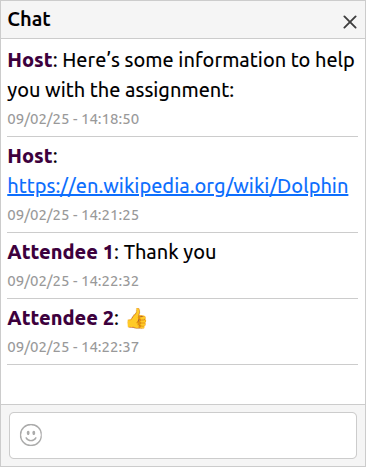Click empty area below the last message
The width and height of the screenshot is (366, 467).
[183, 384]
